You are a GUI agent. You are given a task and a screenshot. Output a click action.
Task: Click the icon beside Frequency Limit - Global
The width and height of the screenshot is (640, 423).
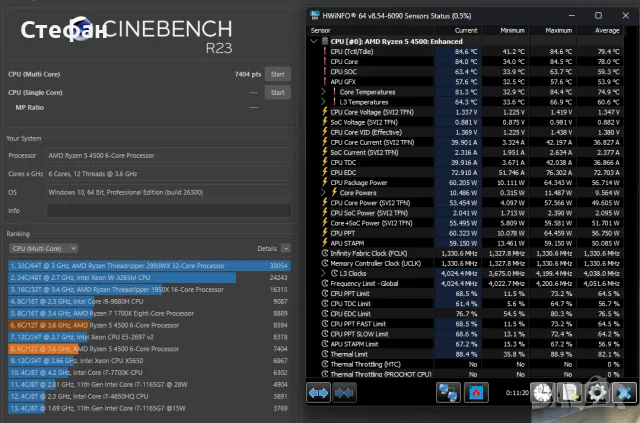click(325, 283)
